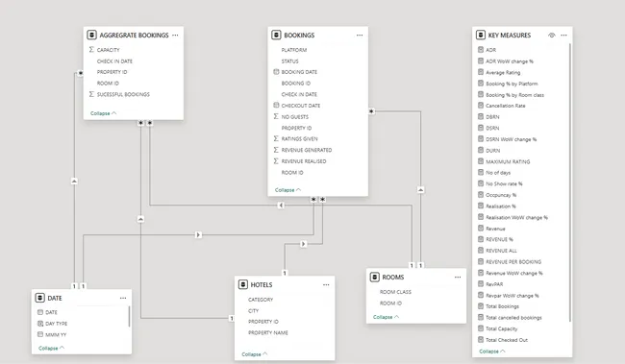Select the DAY TYPE field in DATE
The width and height of the screenshot is (625, 364).
[52, 324]
